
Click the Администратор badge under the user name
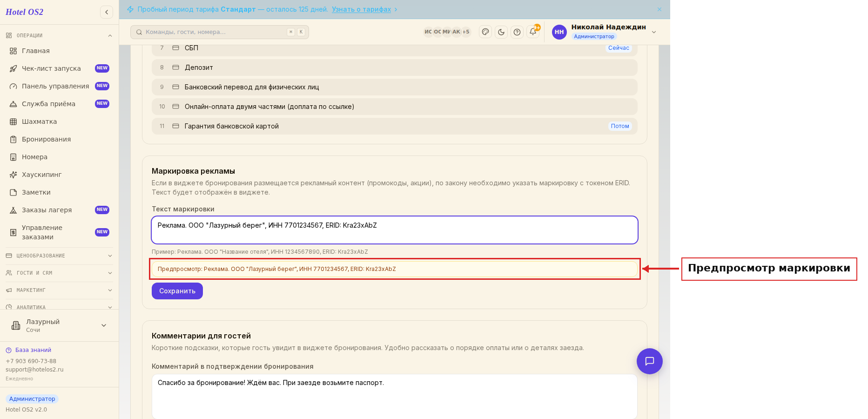pyautogui.click(x=594, y=36)
